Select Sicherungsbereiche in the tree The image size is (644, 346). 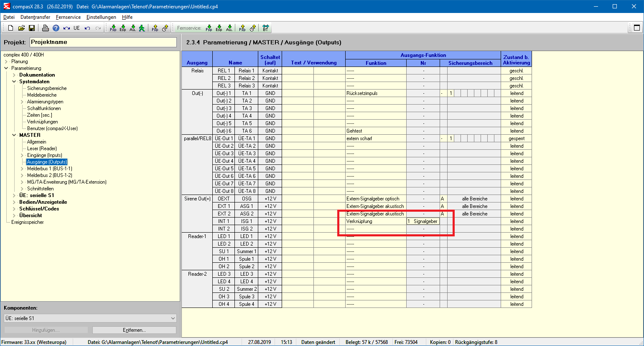47,88
